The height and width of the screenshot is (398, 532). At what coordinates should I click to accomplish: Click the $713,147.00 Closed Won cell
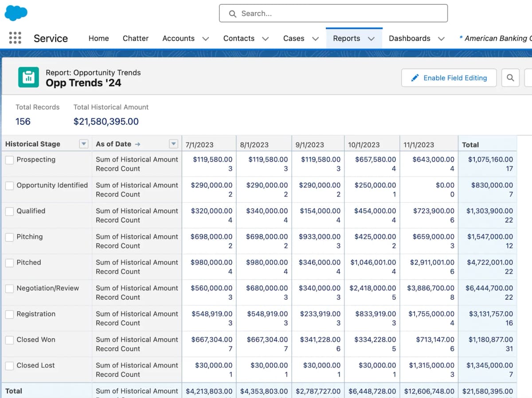tap(435, 339)
